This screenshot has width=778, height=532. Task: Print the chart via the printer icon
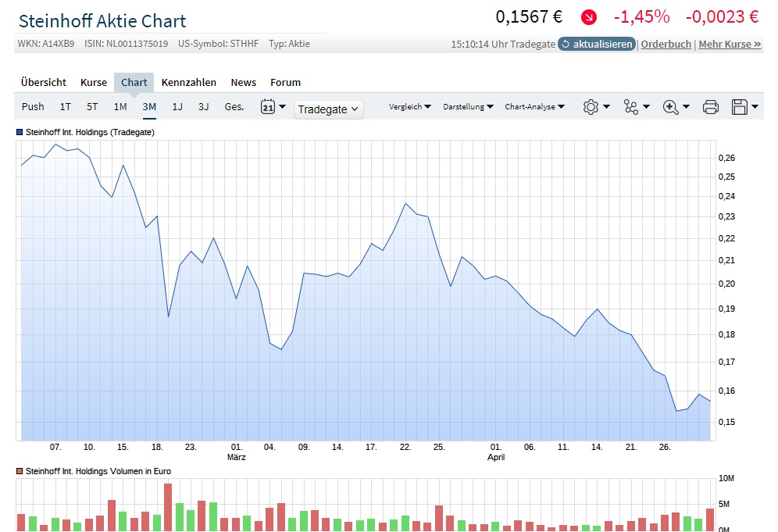pyautogui.click(x=710, y=106)
